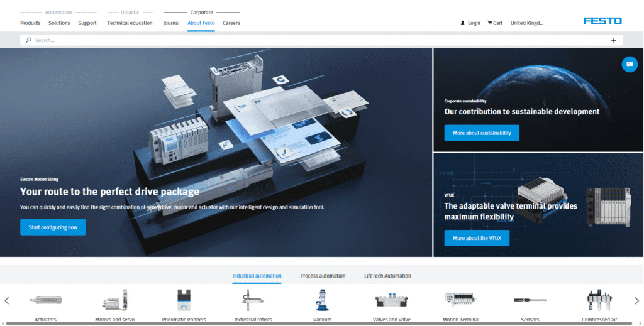
Task: Open the Journal menu item
Action: (171, 23)
